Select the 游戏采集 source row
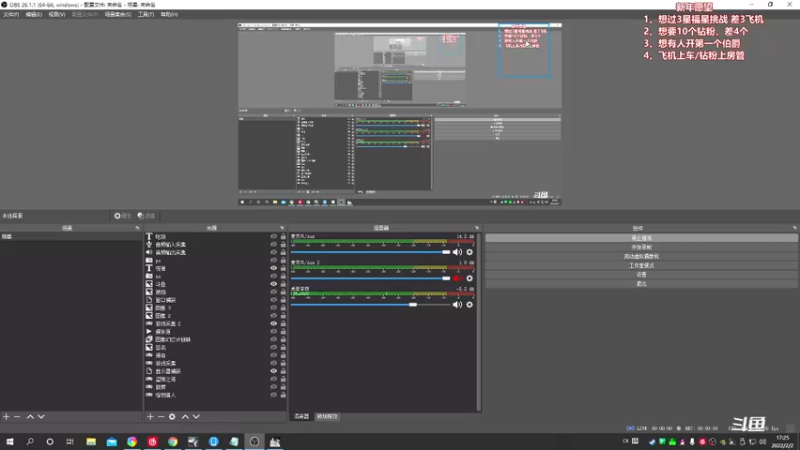The height and width of the screenshot is (450, 800). [x=216, y=363]
